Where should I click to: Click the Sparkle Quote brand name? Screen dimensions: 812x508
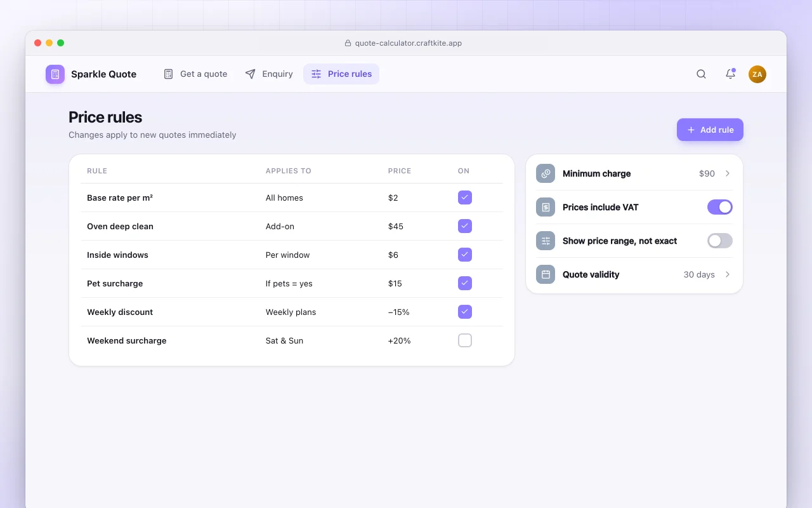click(x=103, y=74)
